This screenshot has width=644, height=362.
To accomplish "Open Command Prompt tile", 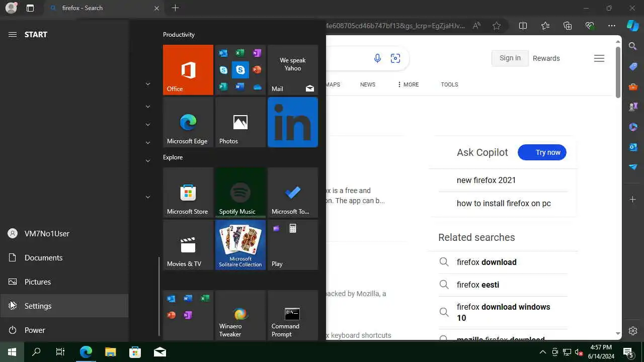I will 293,315.
